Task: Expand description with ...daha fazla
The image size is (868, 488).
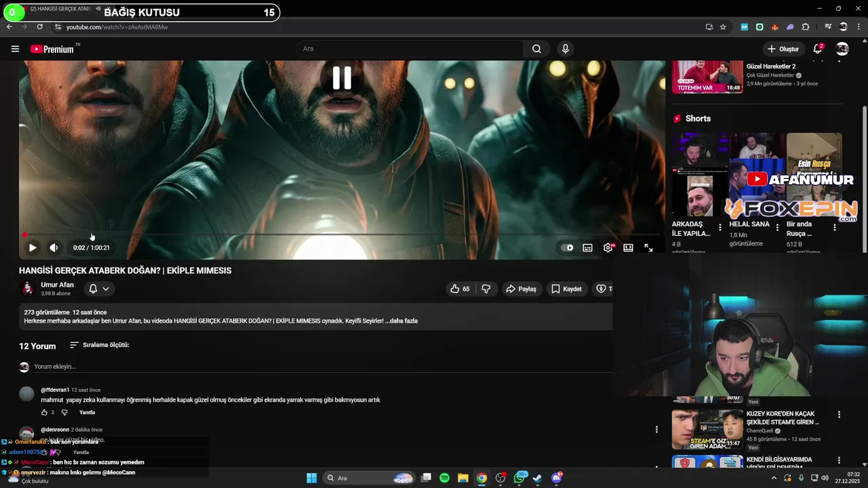Action: point(401,321)
